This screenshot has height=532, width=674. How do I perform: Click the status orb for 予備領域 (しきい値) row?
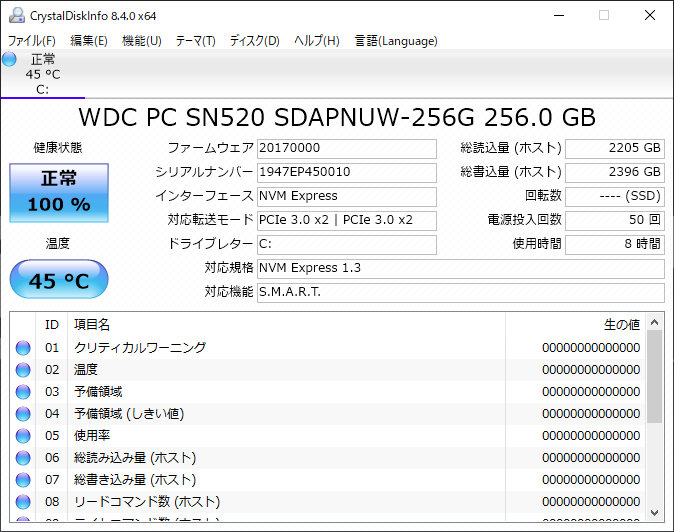(x=23, y=414)
